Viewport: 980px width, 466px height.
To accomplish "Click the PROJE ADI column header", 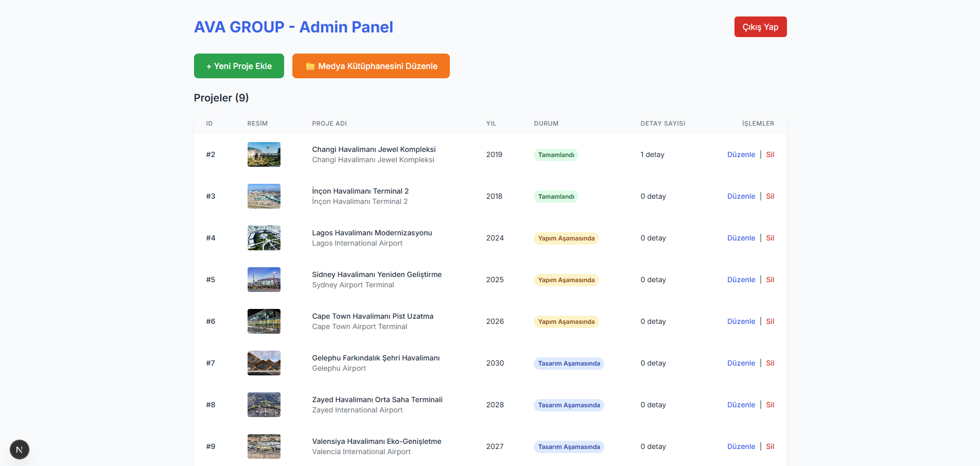I will pos(329,124).
